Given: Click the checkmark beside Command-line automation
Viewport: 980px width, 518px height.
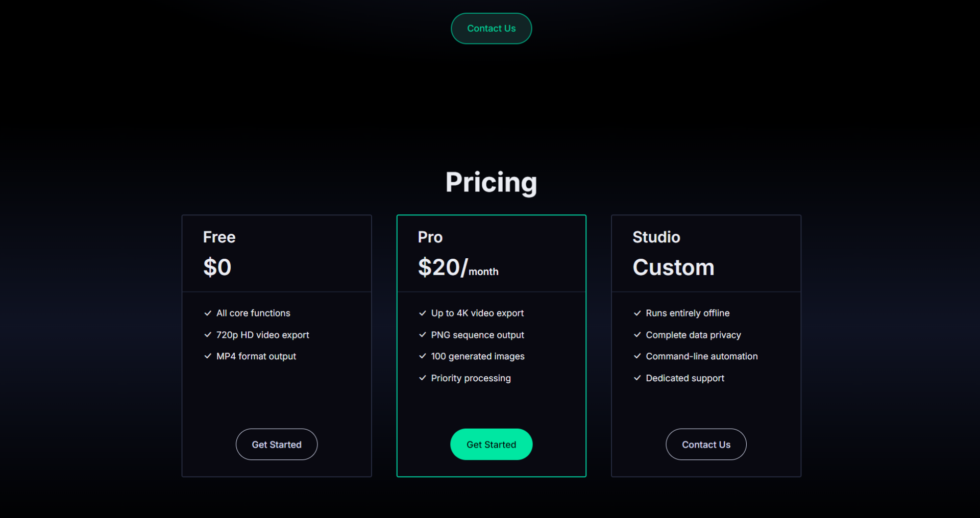Looking at the screenshot, I should point(637,356).
